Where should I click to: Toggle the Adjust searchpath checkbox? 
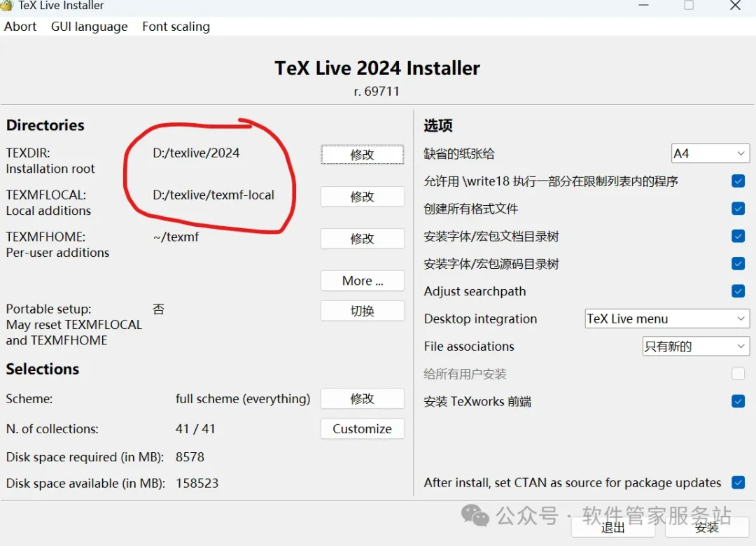pos(738,291)
